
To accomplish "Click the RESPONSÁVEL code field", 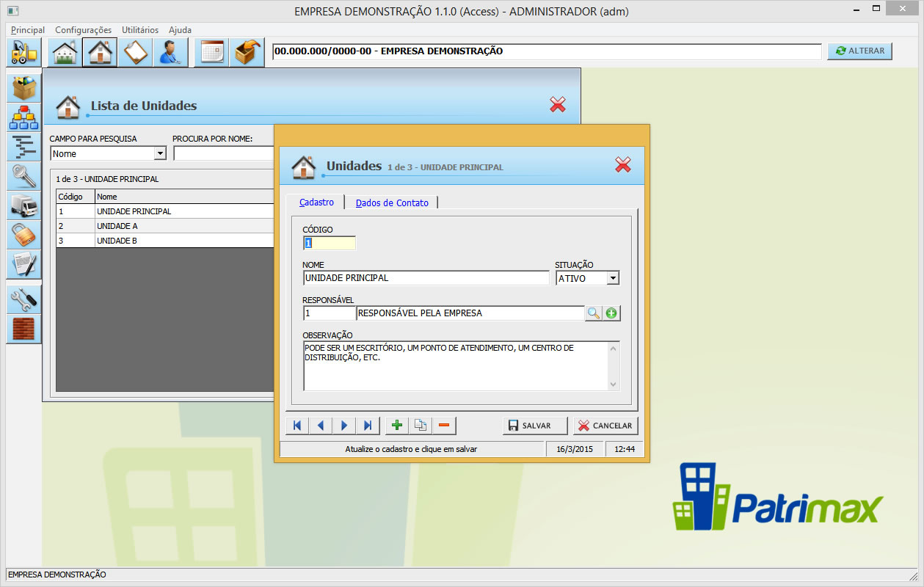I will point(330,313).
